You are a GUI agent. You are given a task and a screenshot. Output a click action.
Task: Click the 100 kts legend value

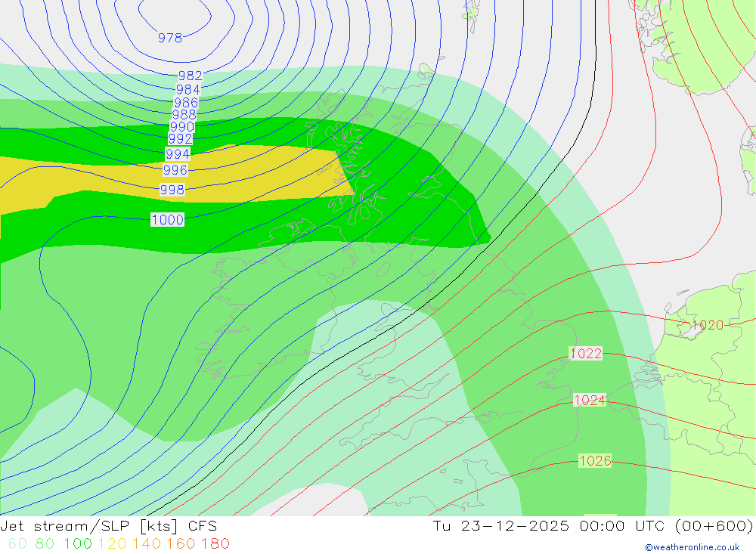point(78,543)
